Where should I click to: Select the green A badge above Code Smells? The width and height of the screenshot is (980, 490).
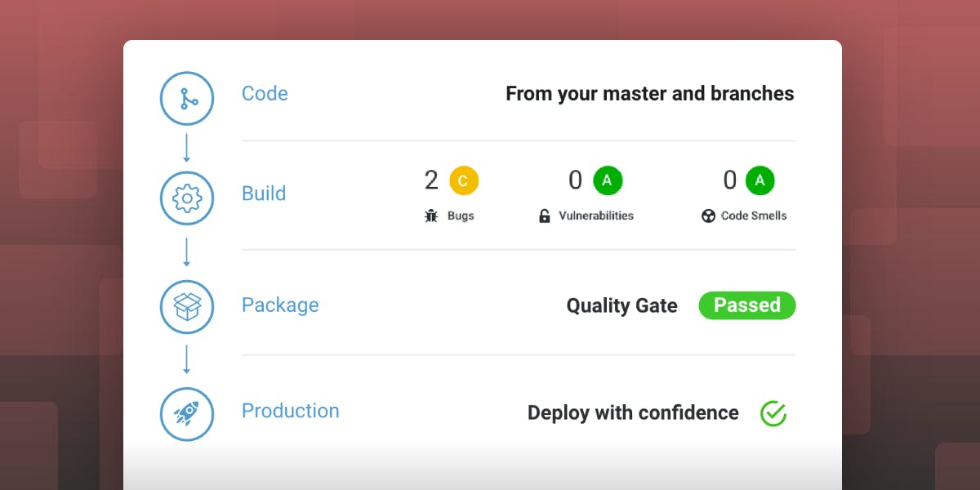coord(759,180)
